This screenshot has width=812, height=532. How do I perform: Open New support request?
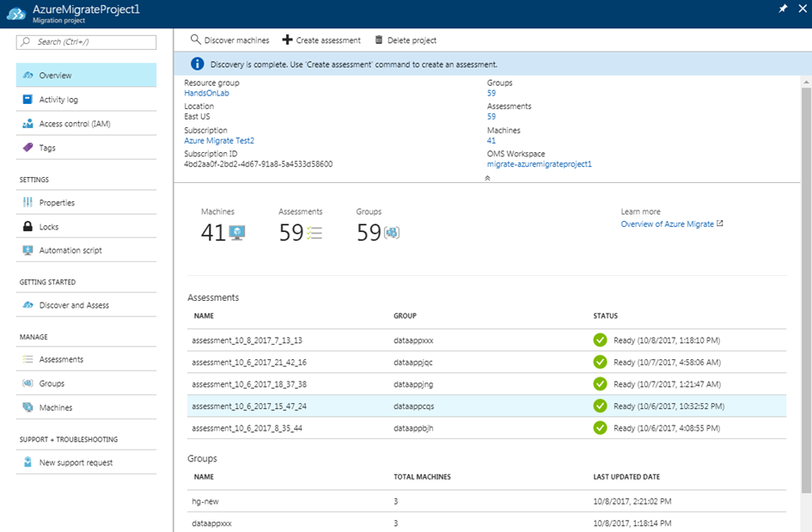point(86,462)
